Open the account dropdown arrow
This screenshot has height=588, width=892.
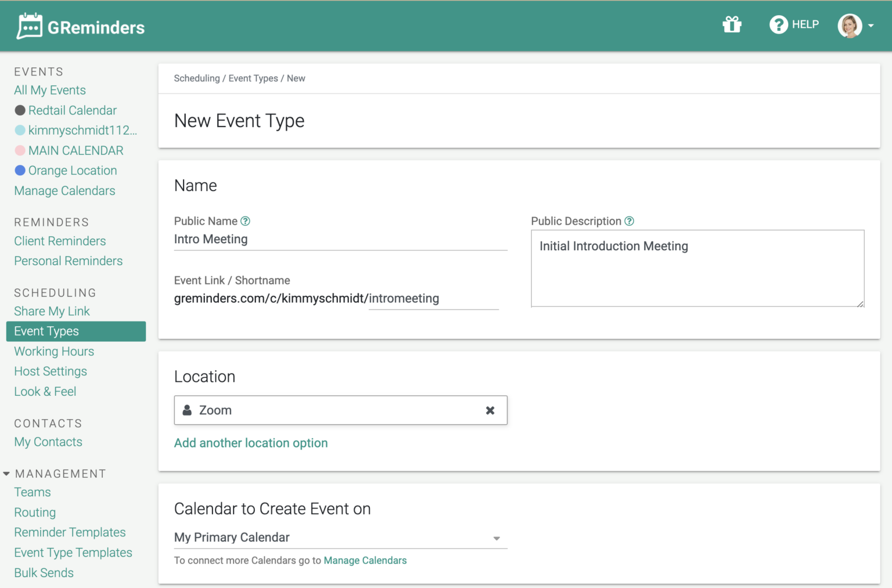pos(872,26)
